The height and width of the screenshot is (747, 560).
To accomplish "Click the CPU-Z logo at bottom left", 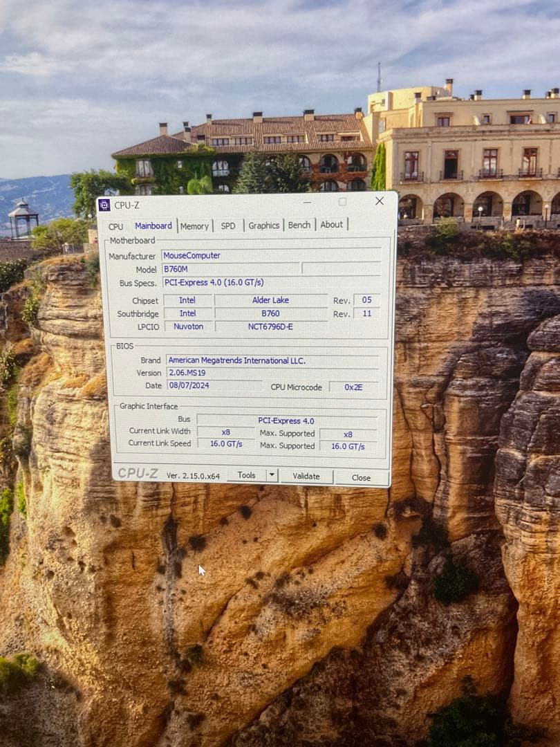I will [x=138, y=474].
